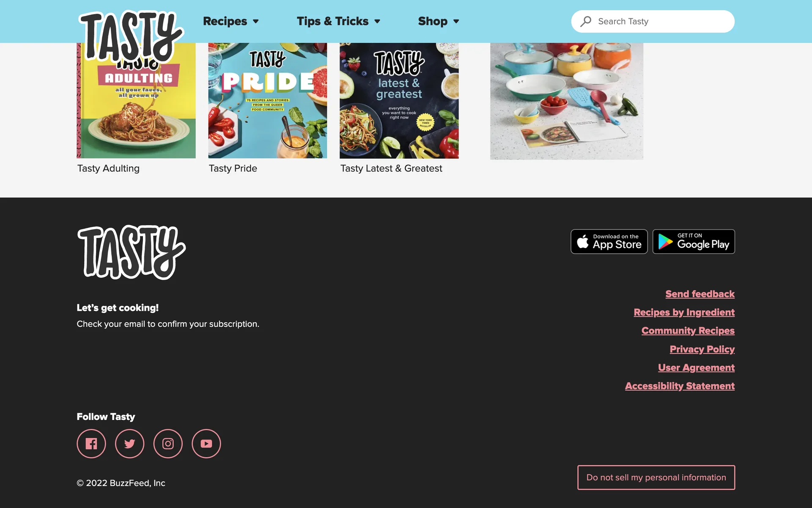Click Do not sell my personal information
This screenshot has width=812, height=508.
point(656,478)
